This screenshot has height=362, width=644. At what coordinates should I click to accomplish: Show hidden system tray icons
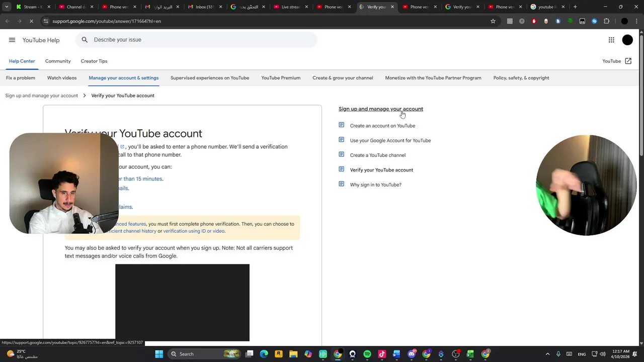point(547,354)
